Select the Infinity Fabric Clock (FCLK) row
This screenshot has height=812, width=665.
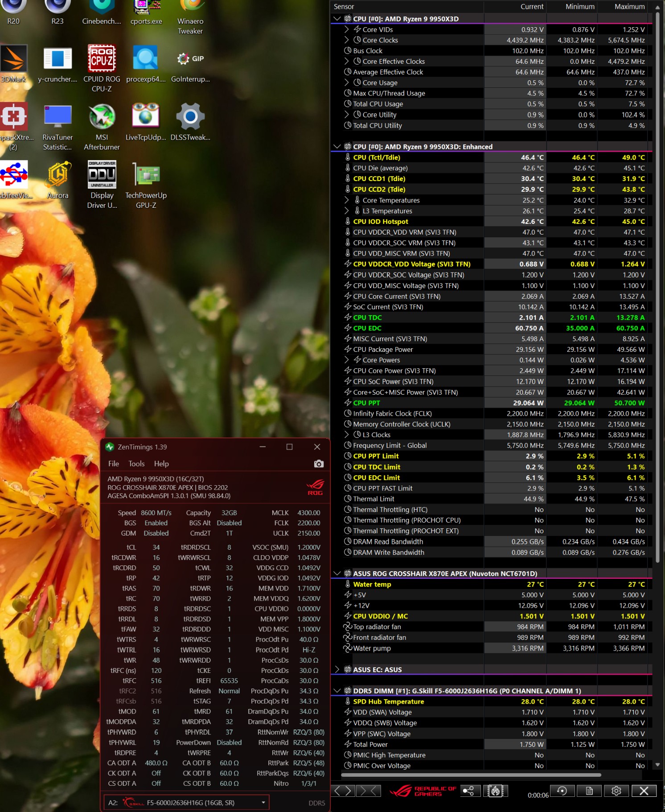492,414
